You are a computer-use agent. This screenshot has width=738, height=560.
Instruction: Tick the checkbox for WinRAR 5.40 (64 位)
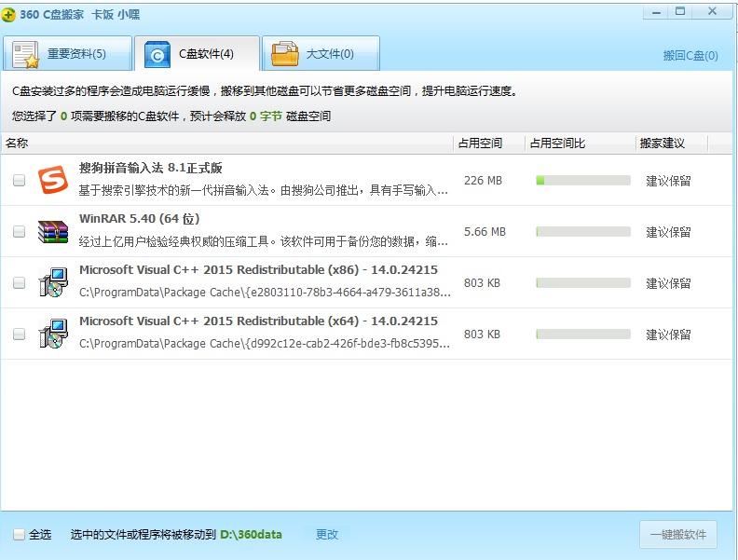pos(19,231)
